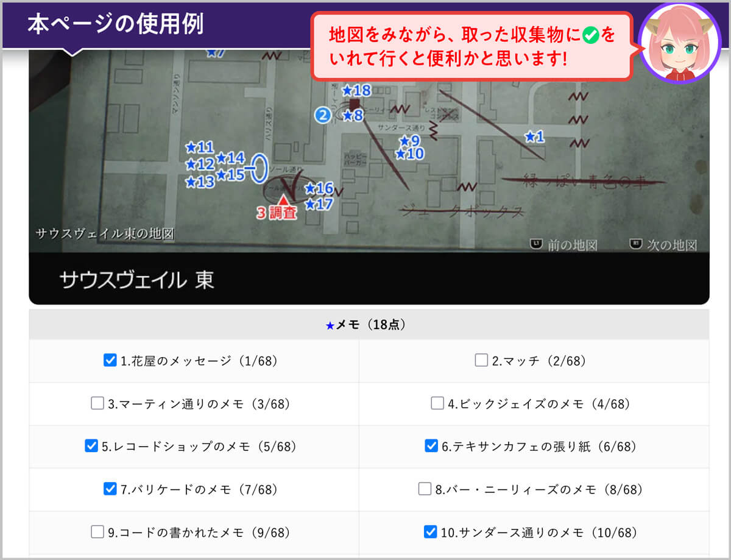Select star marker 14 on the map
Viewport: 731px width, 560px height.
click(230, 158)
